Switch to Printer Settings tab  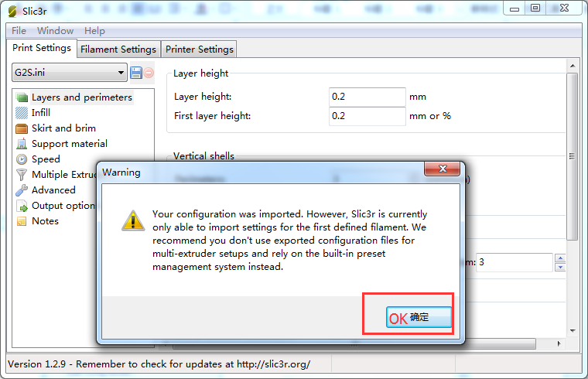tap(199, 49)
